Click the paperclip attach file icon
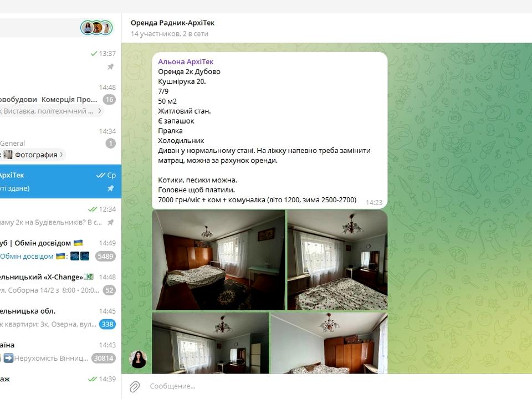The image size is (532, 399). [x=134, y=386]
